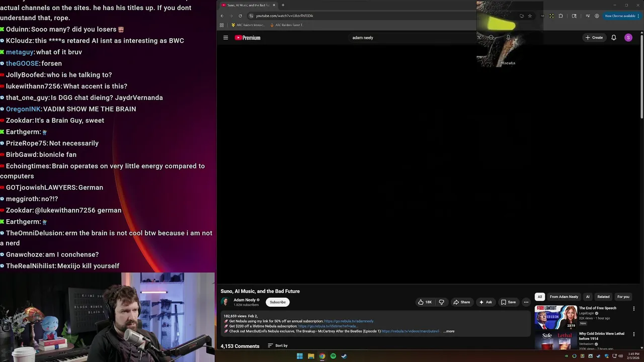This screenshot has height=362, width=644.
Task: Select the Related chip
Action: (603, 297)
